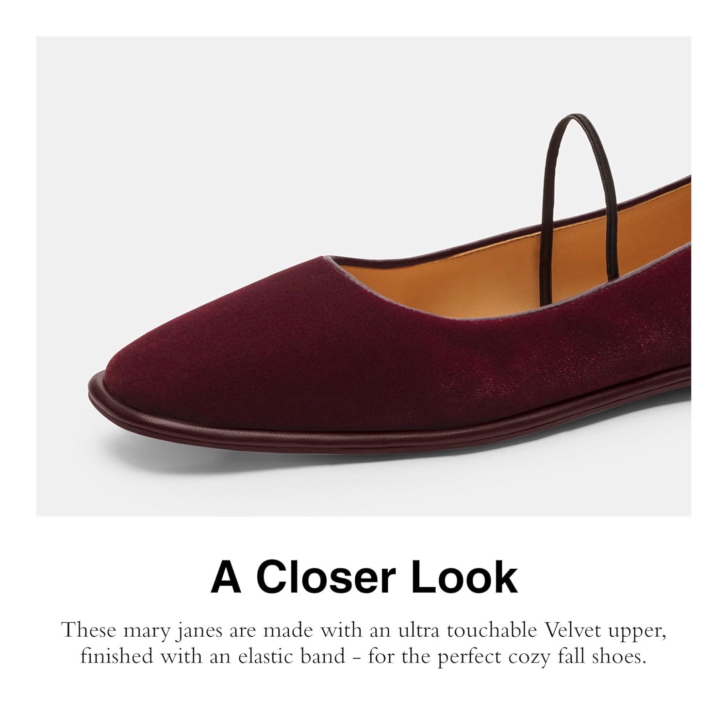
Task: Click the "A Closer Look" heading
Action: coord(364,578)
